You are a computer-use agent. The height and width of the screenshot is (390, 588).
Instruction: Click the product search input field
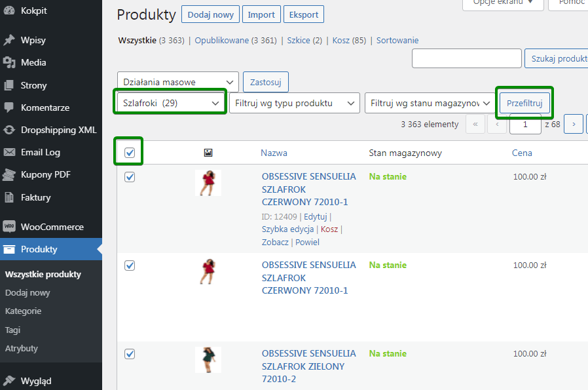pos(466,58)
